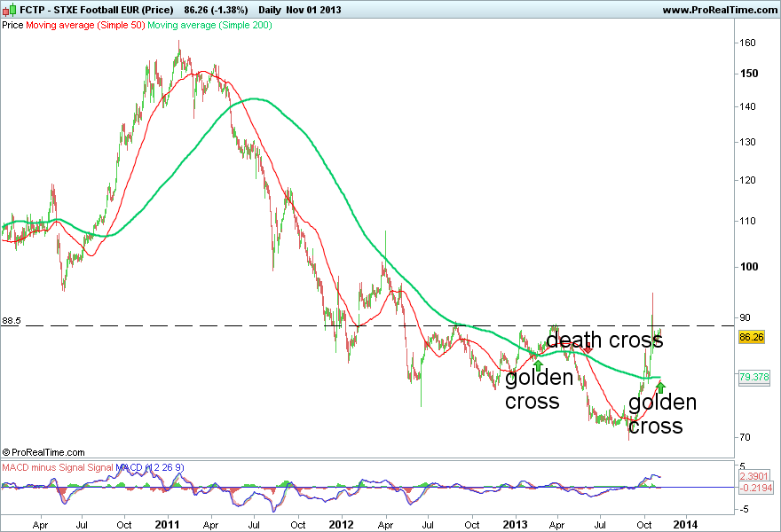Click the 120 price axis label
Image resolution: width=781 pixels, height=532 pixels.
[747, 181]
